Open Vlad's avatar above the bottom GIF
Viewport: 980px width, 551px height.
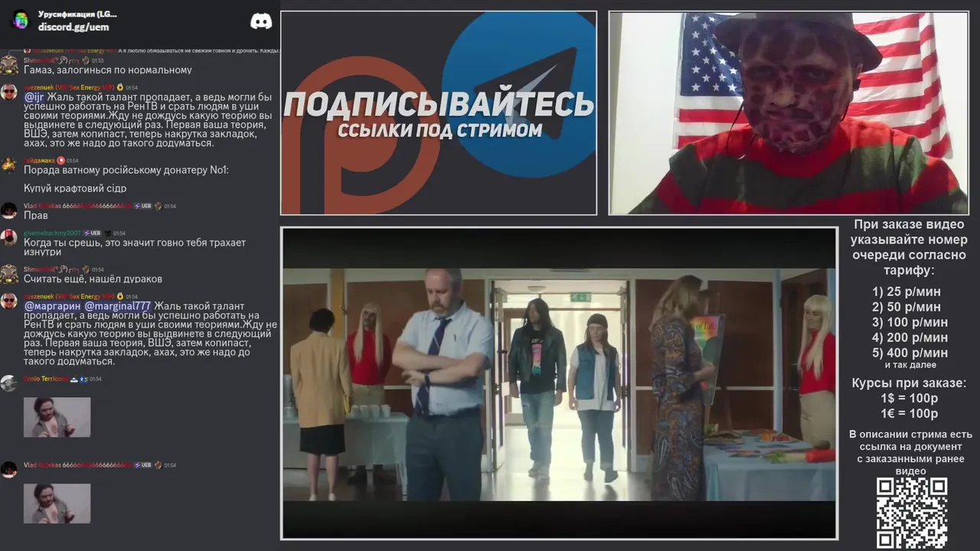pyautogui.click(x=9, y=469)
